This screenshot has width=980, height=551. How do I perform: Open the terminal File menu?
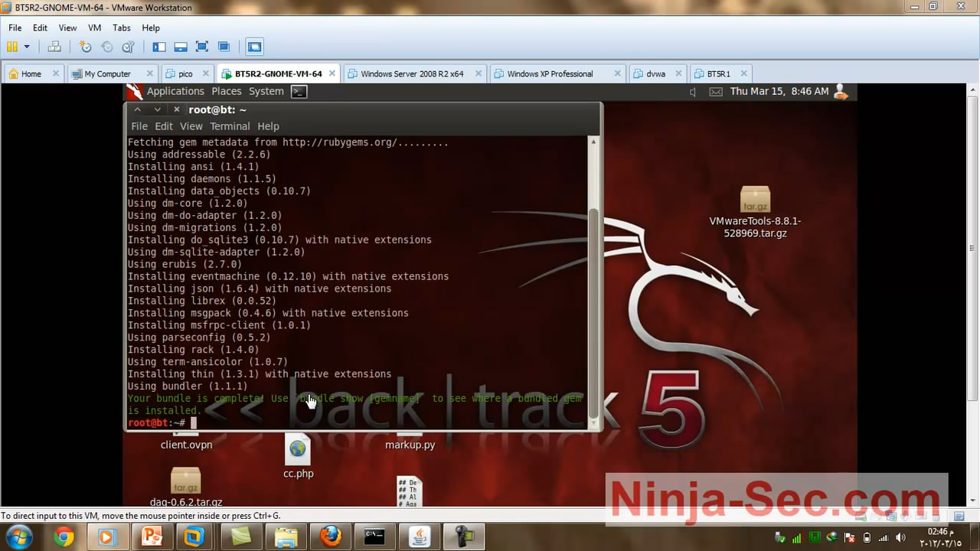[139, 126]
